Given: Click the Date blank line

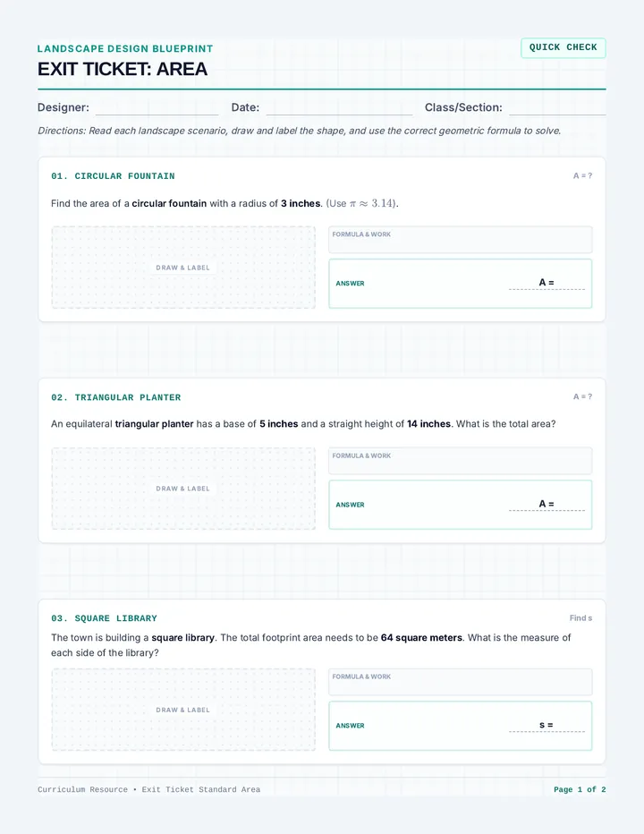Looking at the screenshot, I should coord(339,108).
